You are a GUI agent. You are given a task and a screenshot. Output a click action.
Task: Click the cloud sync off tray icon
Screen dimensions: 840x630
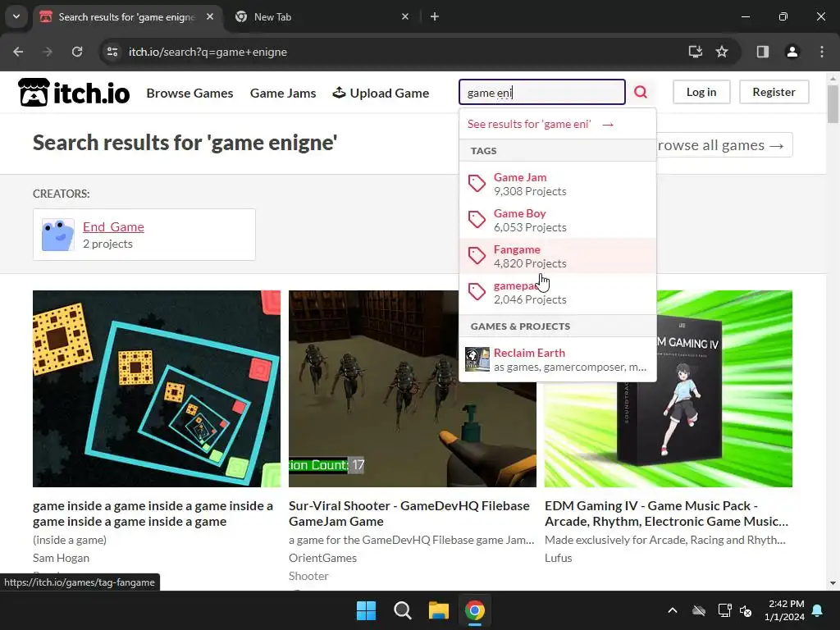(699, 610)
